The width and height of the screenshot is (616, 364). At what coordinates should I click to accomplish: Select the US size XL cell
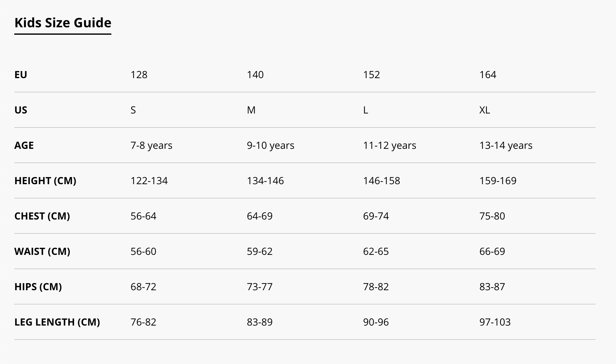pos(485,110)
